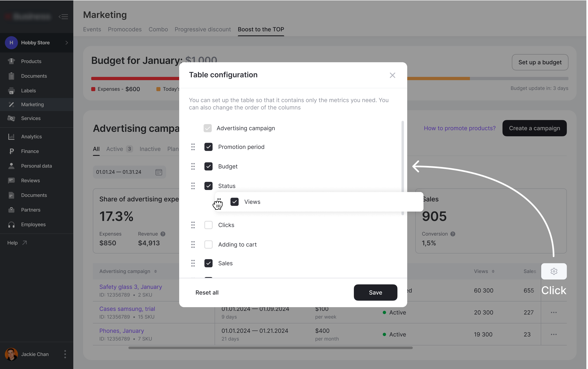Open the Finance sidebar menu item
This screenshot has width=588, height=369.
[30, 151]
